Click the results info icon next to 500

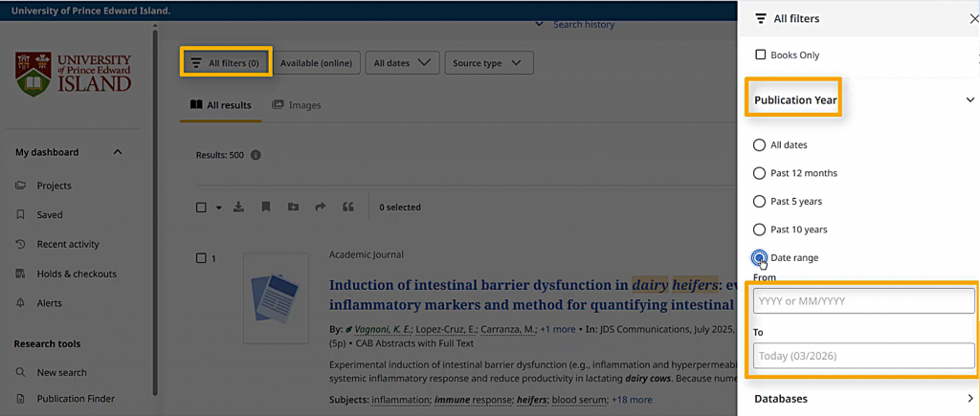click(256, 155)
